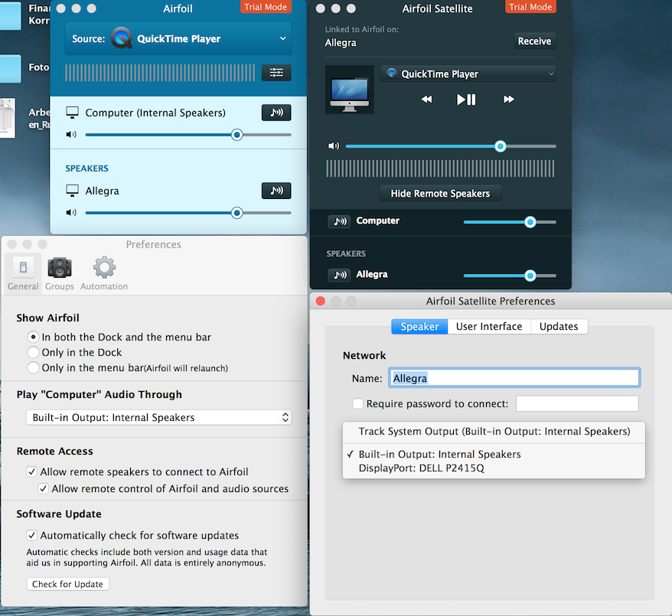Image resolution: width=672 pixels, height=616 pixels.
Task: Choose 'Track System Output' from the output menu
Action: [494, 432]
